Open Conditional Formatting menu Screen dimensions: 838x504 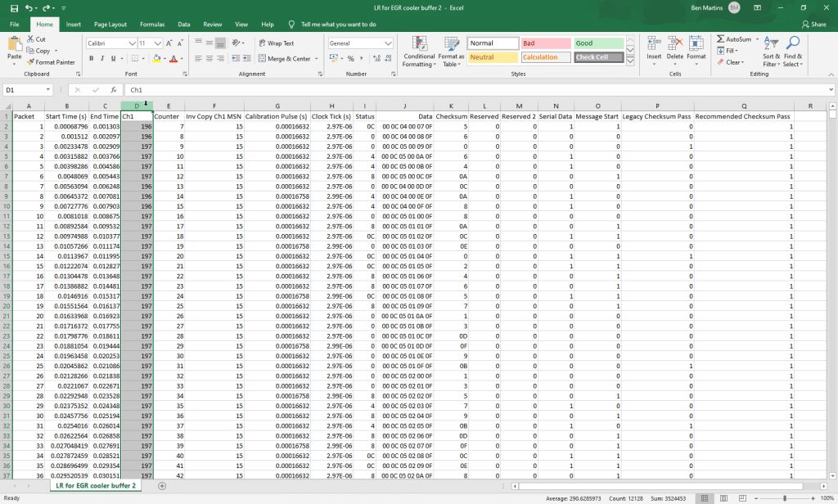coord(420,52)
